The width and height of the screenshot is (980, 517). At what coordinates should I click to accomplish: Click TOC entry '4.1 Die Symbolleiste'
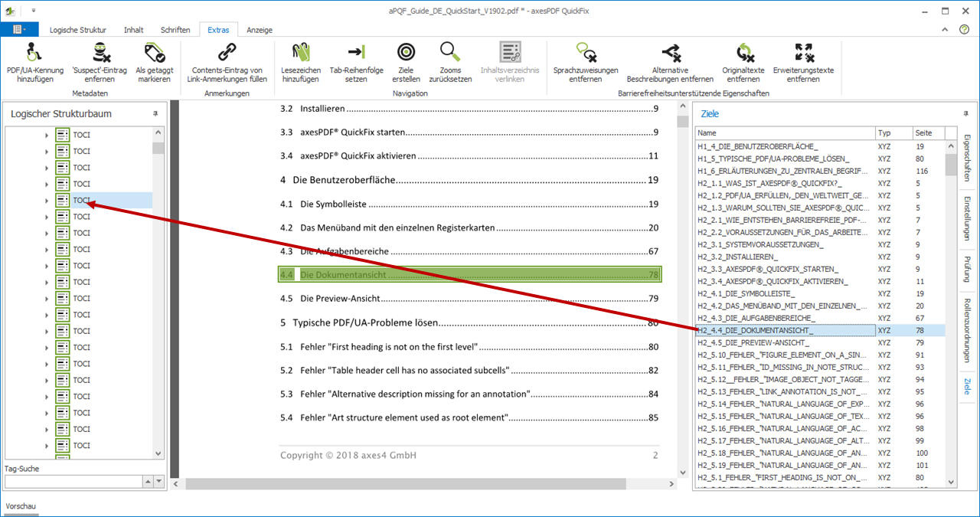(469, 204)
